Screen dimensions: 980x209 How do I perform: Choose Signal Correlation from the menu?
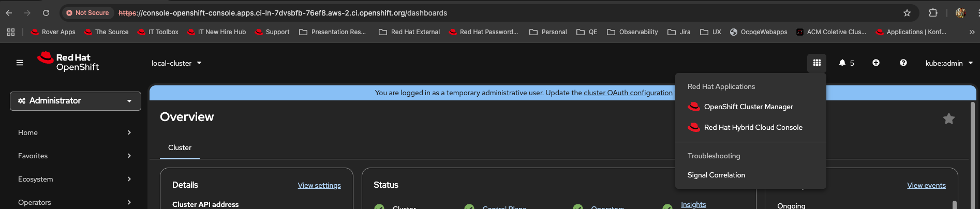coord(716,175)
